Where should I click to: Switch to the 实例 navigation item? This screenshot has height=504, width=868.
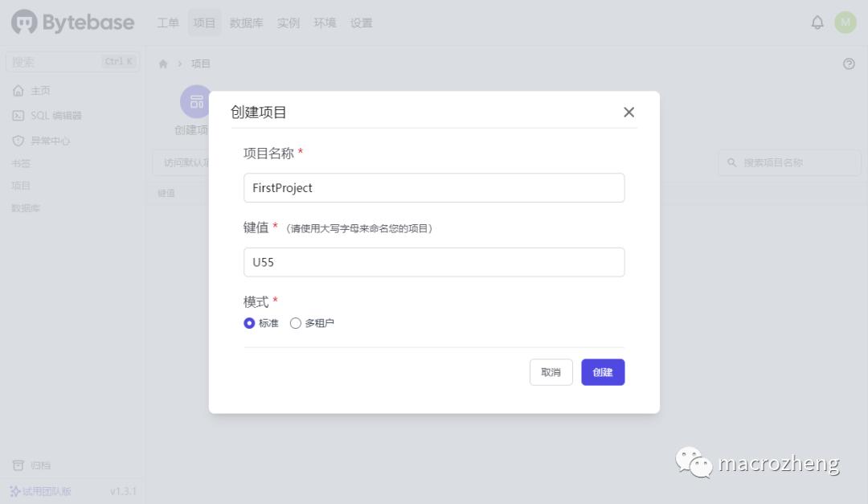click(x=289, y=23)
